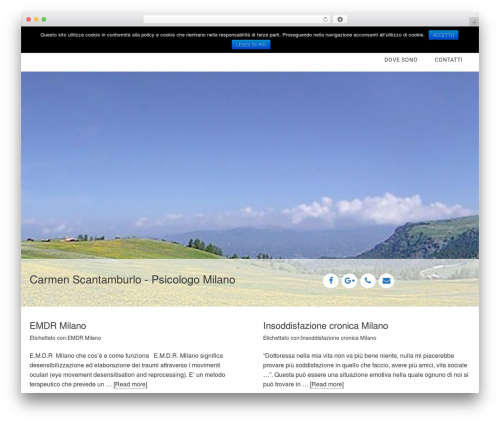Click the yellow minimize window button
500x423 pixels.
point(36,19)
